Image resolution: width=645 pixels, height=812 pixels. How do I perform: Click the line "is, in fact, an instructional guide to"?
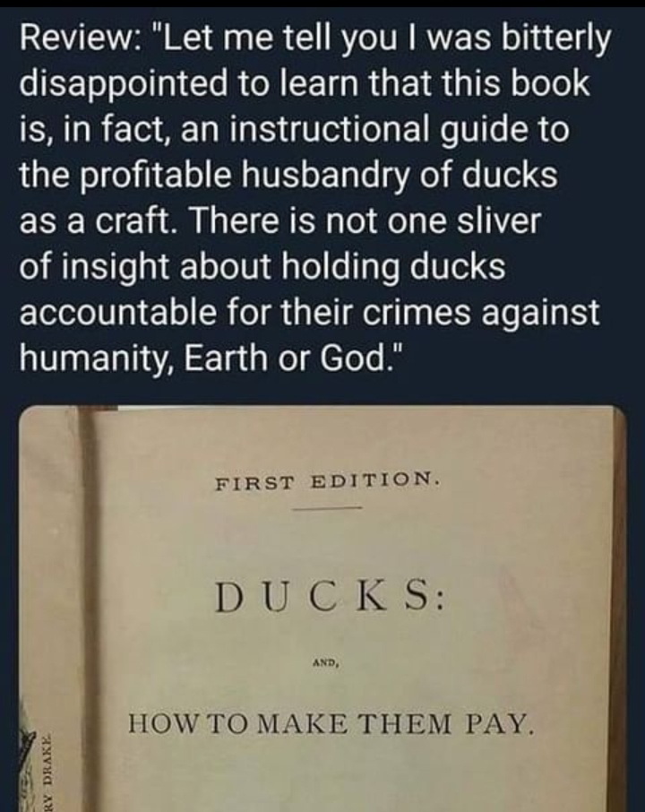click(x=294, y=131)
